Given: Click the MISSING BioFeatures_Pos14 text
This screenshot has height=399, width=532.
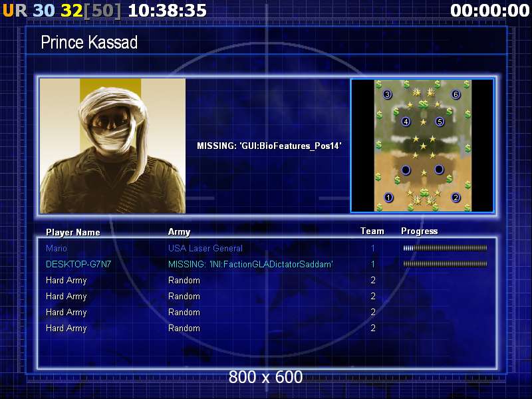Looking at the screenshot, I should point(269,146).
